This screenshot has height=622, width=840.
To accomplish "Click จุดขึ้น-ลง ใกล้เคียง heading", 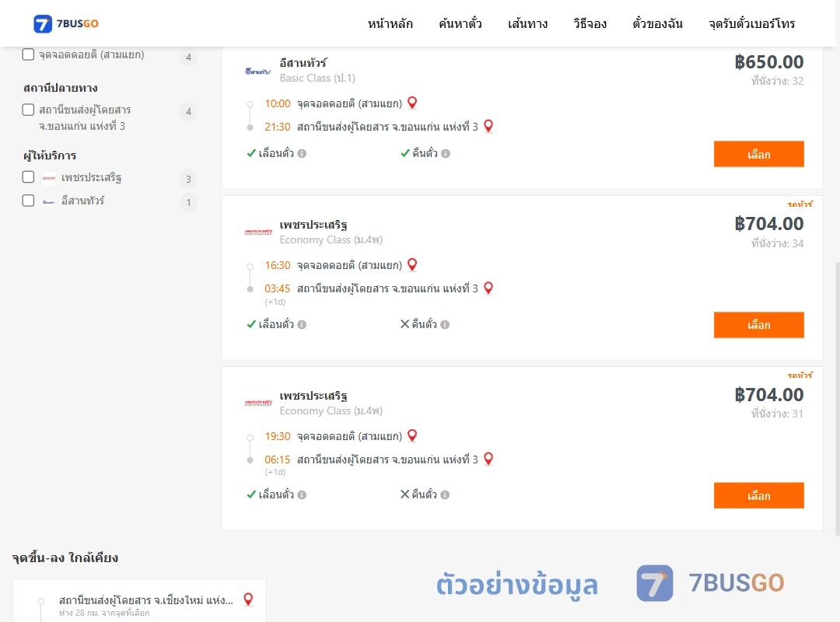I will 65,557.
